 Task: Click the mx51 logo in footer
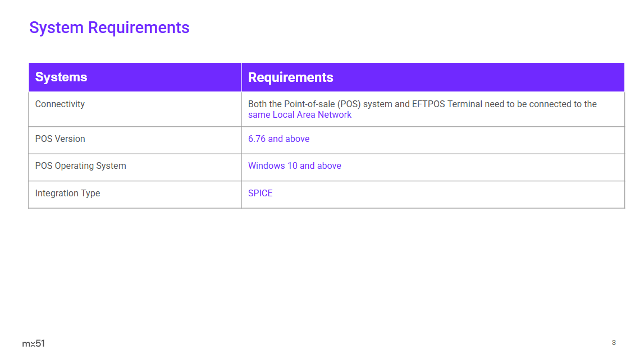pos(33,343)
